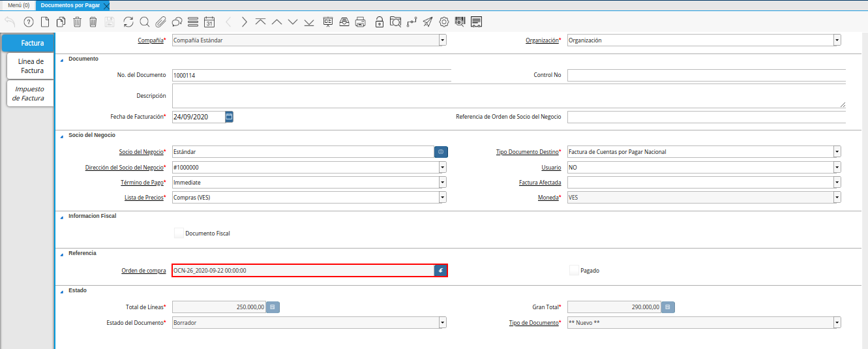Click the Descripción text area
868x349 pixels.
(509, 96)
